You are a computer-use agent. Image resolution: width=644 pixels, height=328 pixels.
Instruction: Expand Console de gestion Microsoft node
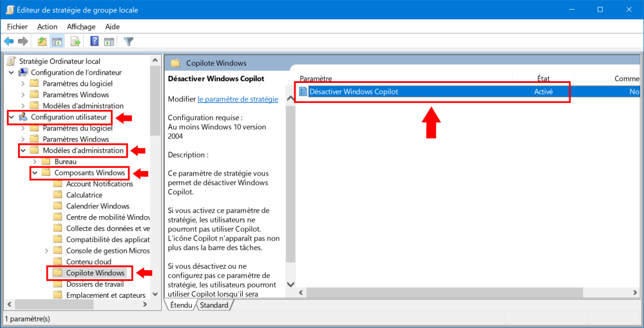46,250
